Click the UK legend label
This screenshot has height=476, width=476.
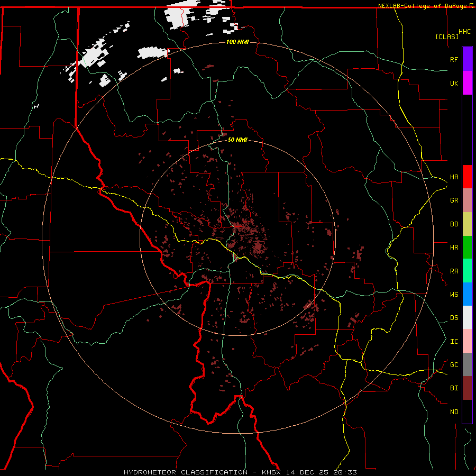[454, 83]
